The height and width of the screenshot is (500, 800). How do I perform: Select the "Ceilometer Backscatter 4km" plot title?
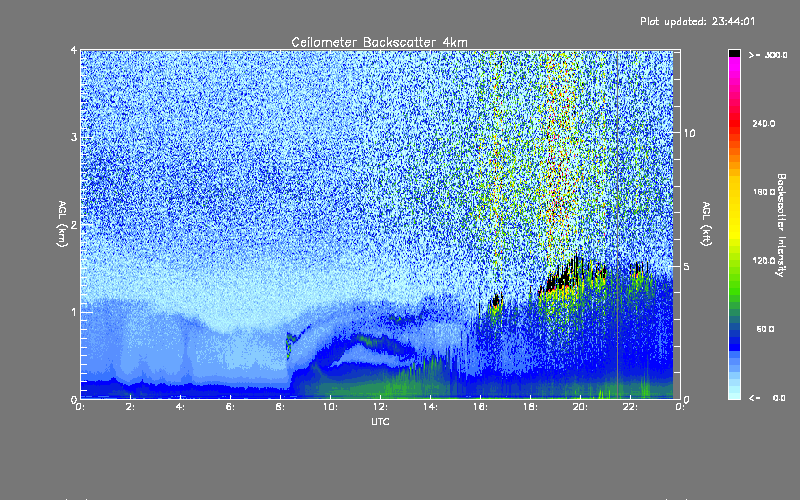click(x=379, y=42)
